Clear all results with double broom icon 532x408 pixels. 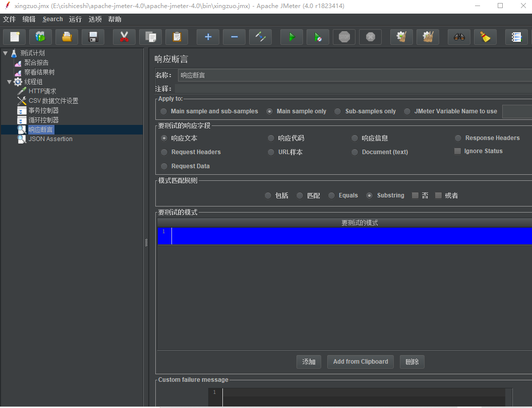(428, 37)
